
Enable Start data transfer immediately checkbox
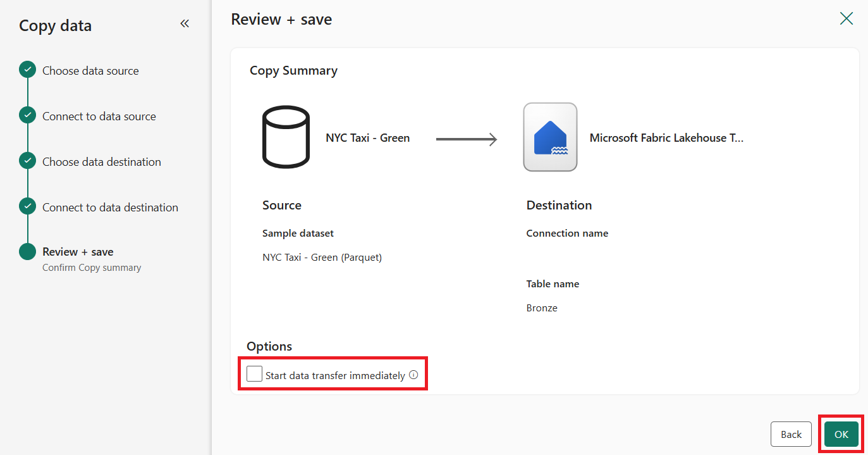click(x=254, y=374)
